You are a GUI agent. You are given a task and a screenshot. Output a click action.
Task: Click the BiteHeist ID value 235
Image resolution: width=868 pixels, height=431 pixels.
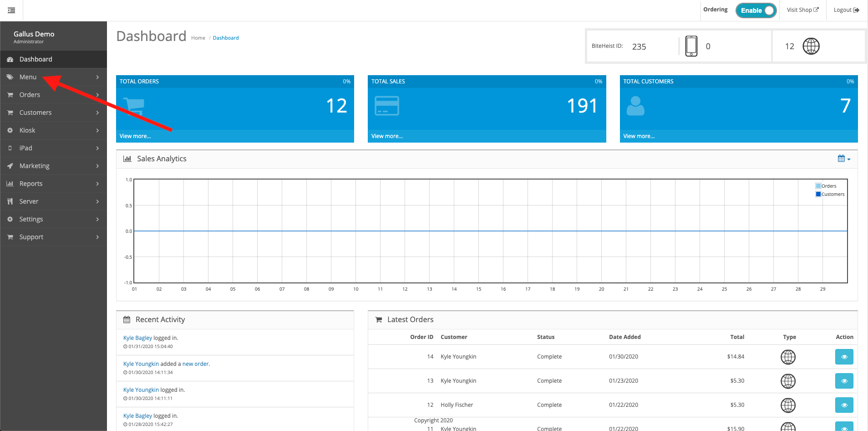coord(639,47)
